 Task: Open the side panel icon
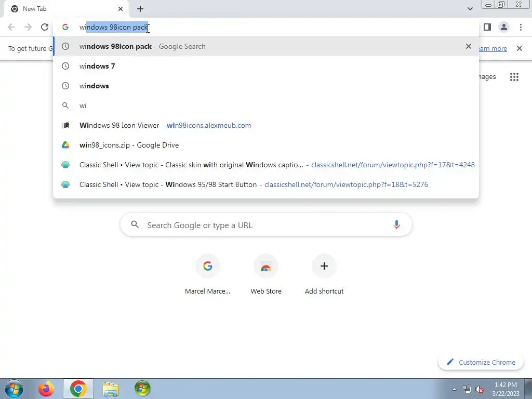(487, 27)
